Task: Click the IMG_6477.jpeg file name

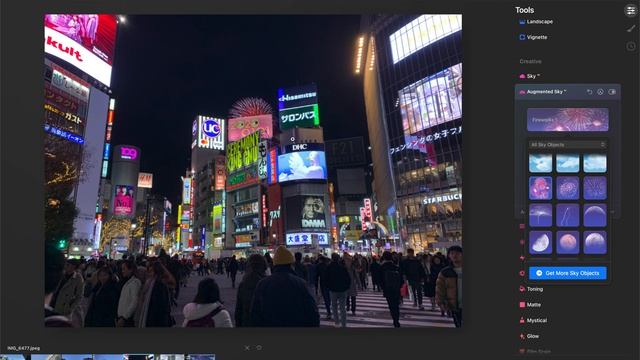Action: click(24, 348)
